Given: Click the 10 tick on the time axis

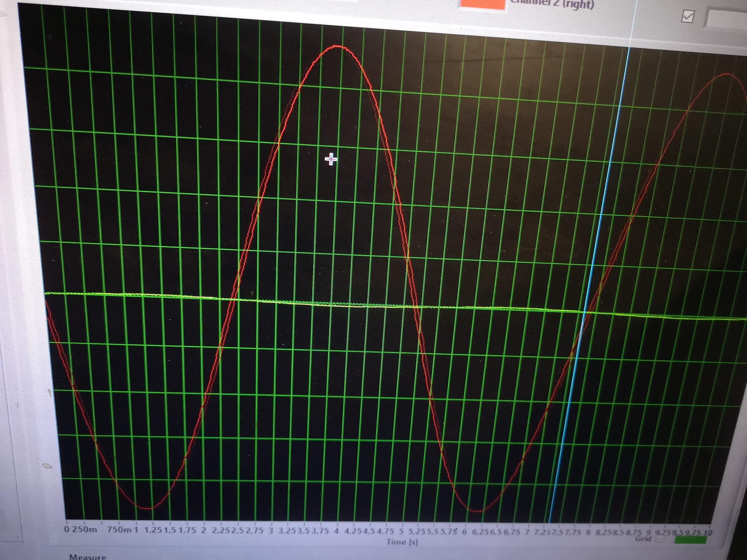Looking at the screenshot, I should [x=708, y=533].
